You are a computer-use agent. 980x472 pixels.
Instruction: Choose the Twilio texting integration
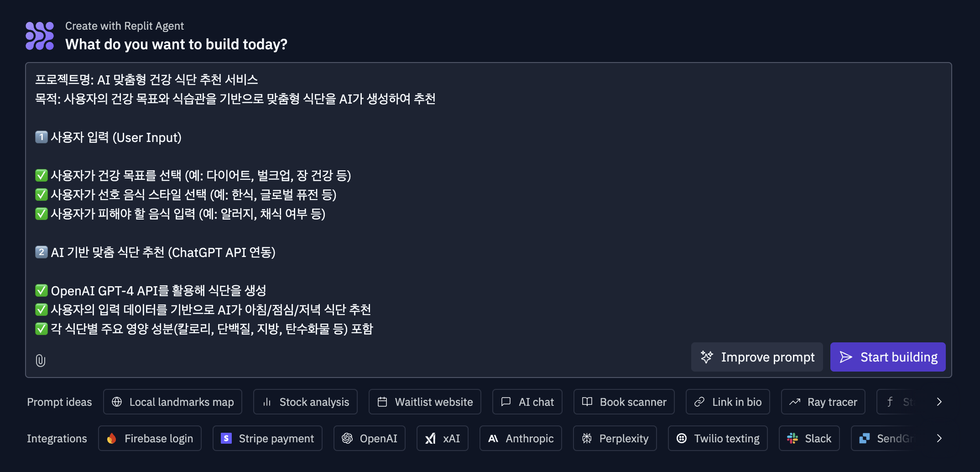718,438
